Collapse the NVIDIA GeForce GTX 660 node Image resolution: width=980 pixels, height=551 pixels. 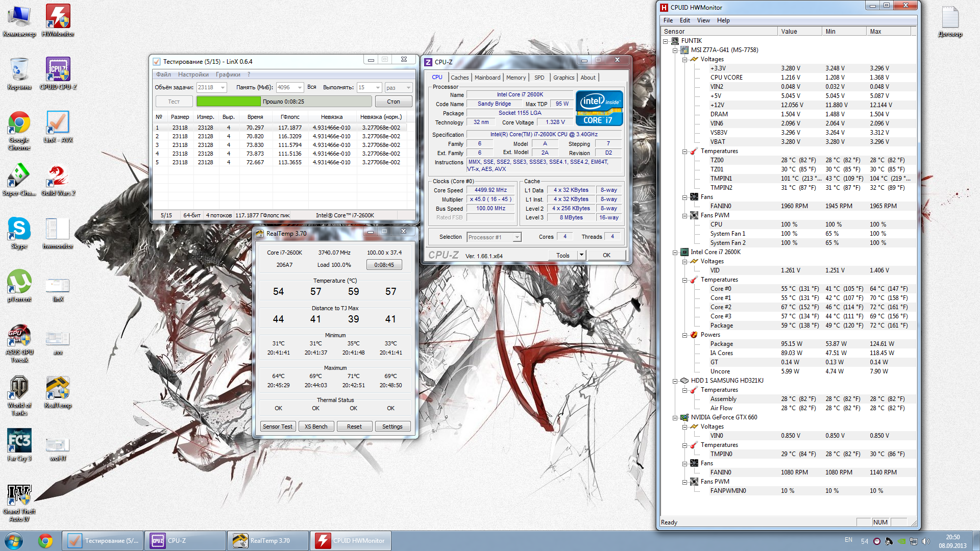(675, 417)
